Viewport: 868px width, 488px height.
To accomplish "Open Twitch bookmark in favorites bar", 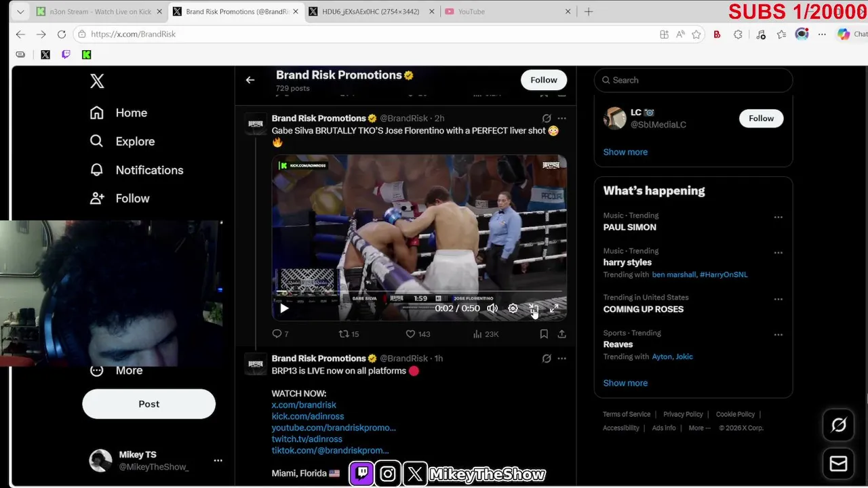I will [66, 55].
